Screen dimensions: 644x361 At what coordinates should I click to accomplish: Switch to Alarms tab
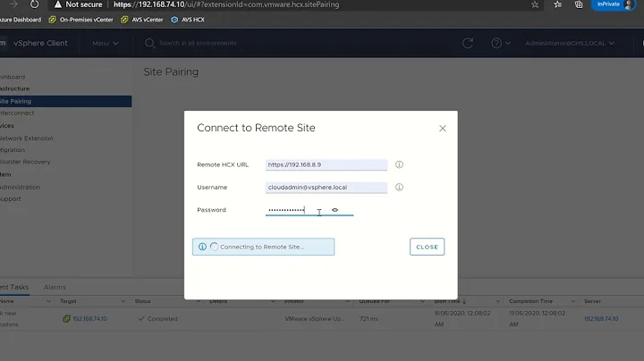(x=55, y=287)
